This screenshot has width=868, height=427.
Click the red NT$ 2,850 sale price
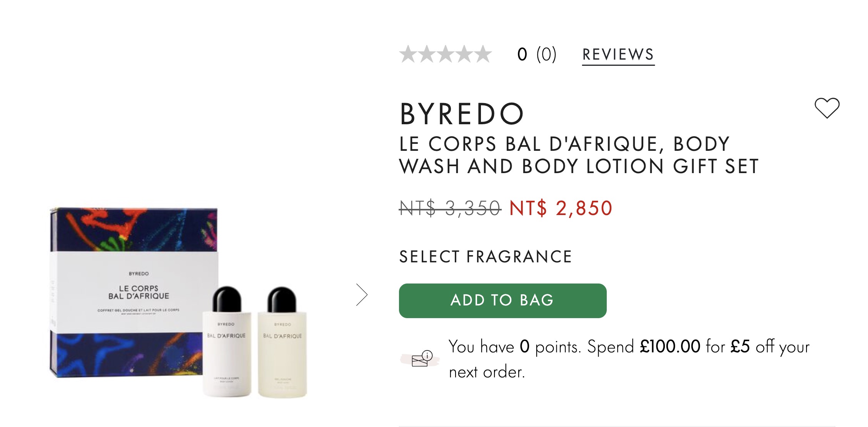click(560, 208)
